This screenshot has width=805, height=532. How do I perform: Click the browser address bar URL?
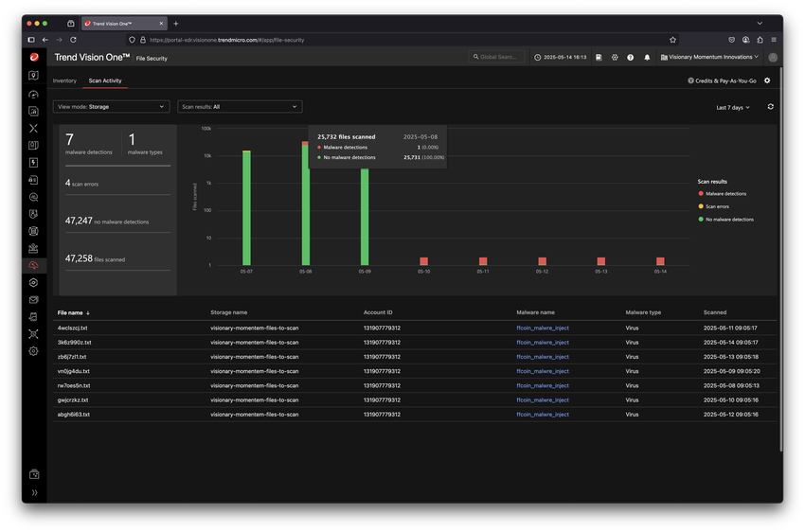pos(227,40)
